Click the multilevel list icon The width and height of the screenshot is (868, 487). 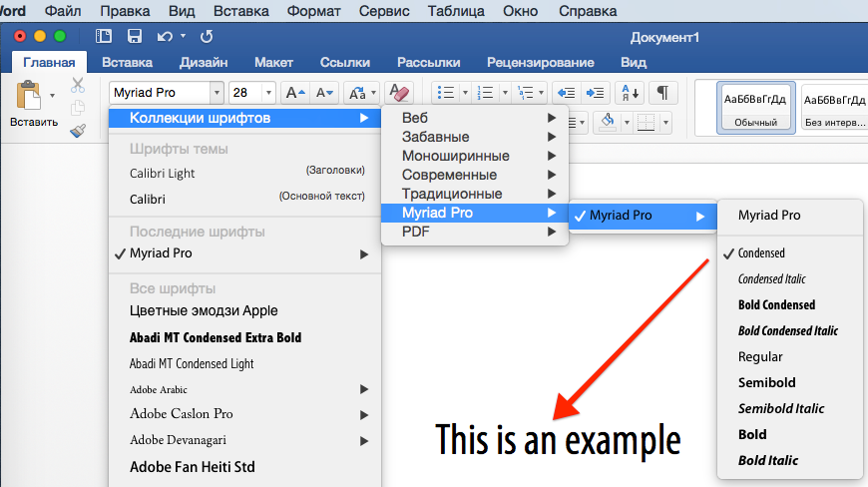(526, 93)
